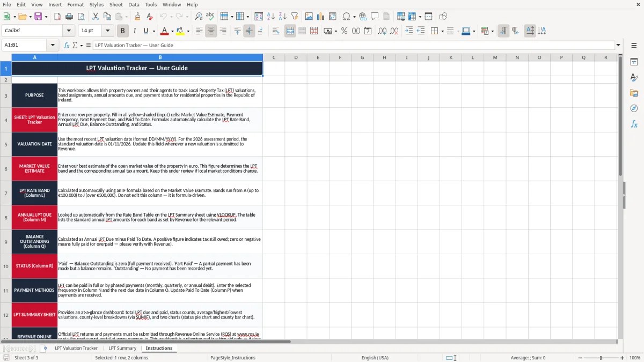644x362 pixels.
Task: Click the Copy icon
Action: click(107, 17)
